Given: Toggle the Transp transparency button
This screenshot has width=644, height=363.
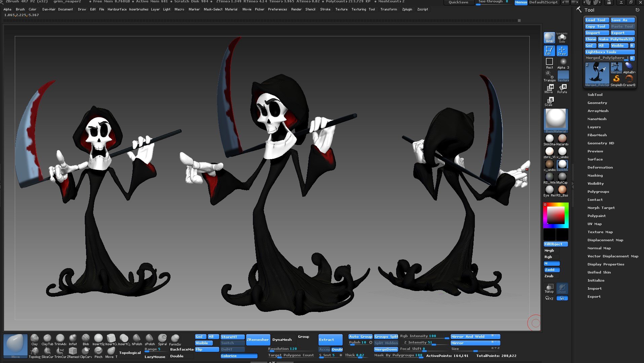Looking at the screenshot, I should [x=550, y=288].
